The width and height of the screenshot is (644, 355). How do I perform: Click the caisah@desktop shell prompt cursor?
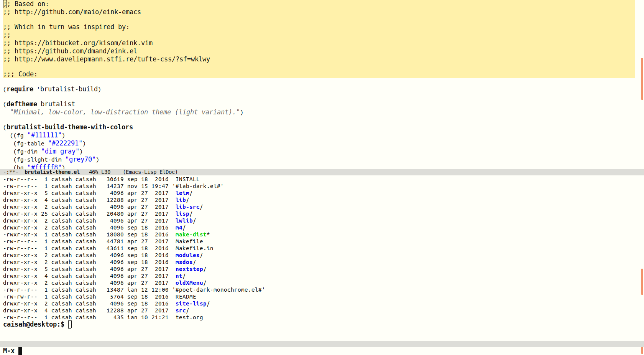click(70, 325)
